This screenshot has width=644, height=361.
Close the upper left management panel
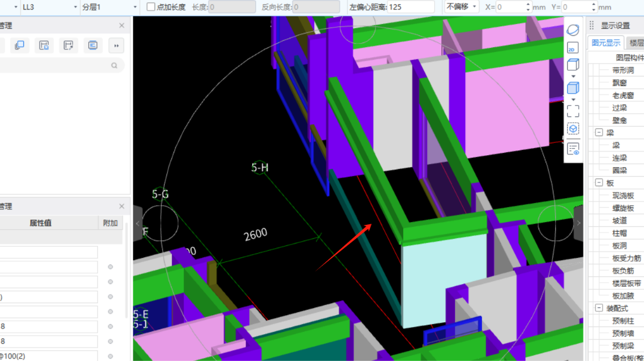point(122,26)
